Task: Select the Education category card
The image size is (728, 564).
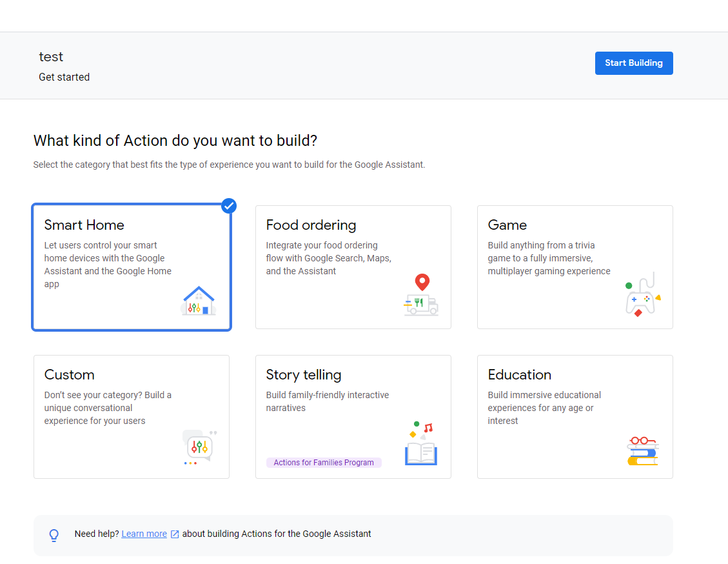Action: pos(575,416)
